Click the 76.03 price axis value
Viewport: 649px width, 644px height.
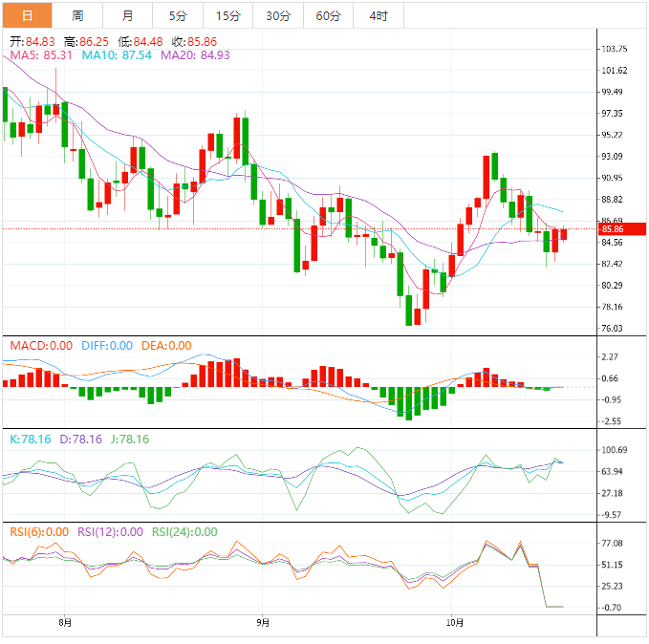click(x=612, y=329)
